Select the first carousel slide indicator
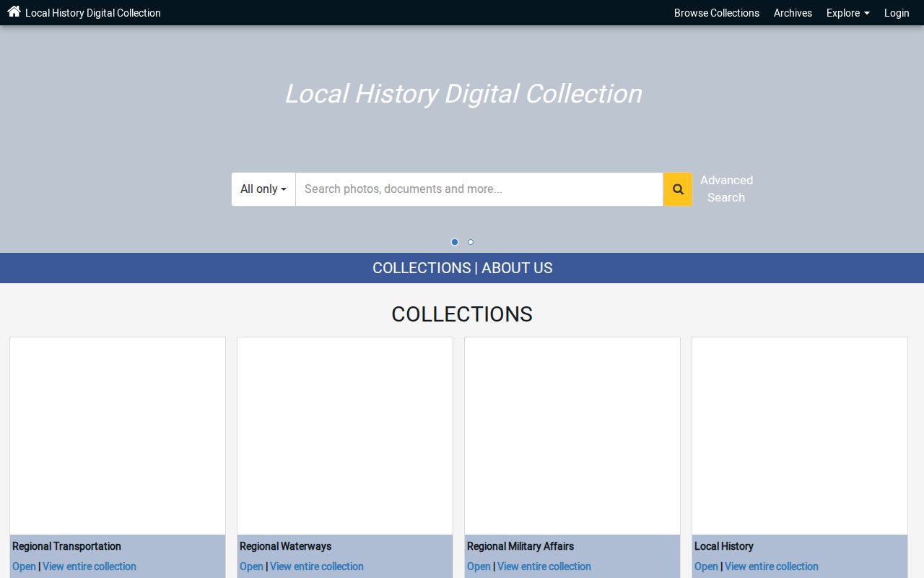Image resolution: width=924 pixels, height=578 pixels. [455, 242]
